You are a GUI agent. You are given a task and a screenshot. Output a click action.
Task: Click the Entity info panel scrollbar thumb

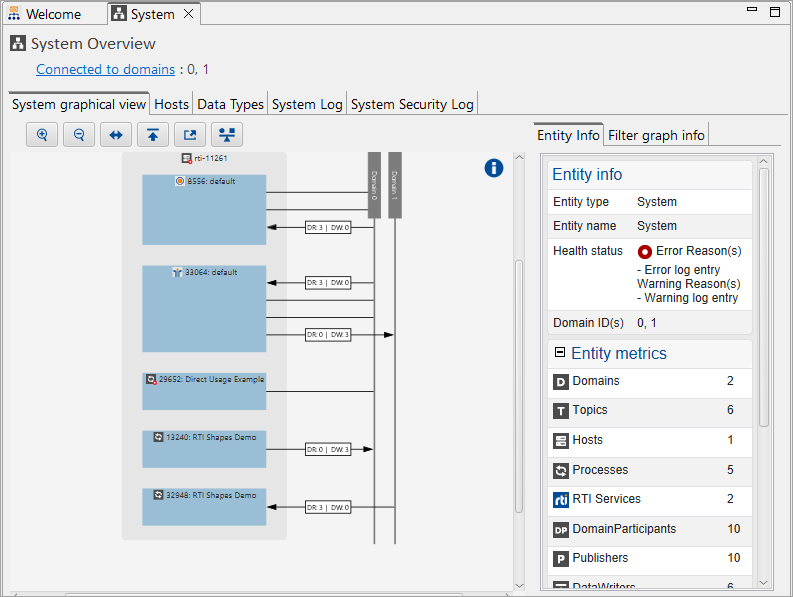(x=764, y=297)
